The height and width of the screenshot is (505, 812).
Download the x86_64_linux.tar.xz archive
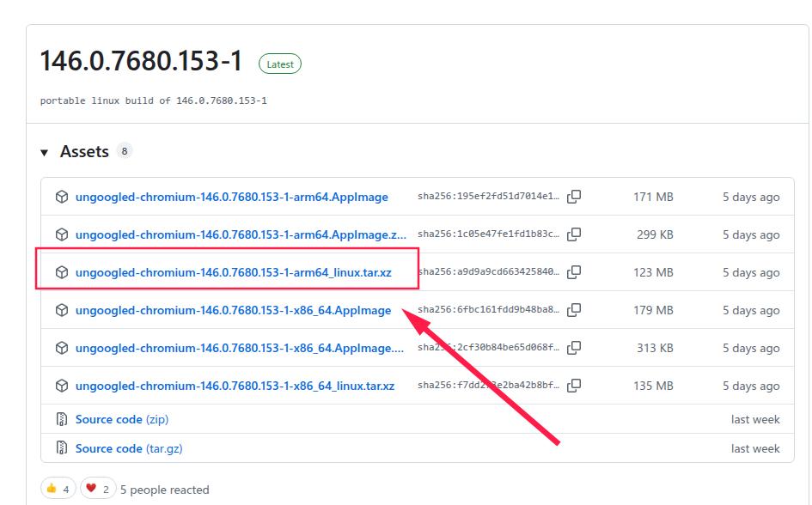tap(235, 386)
